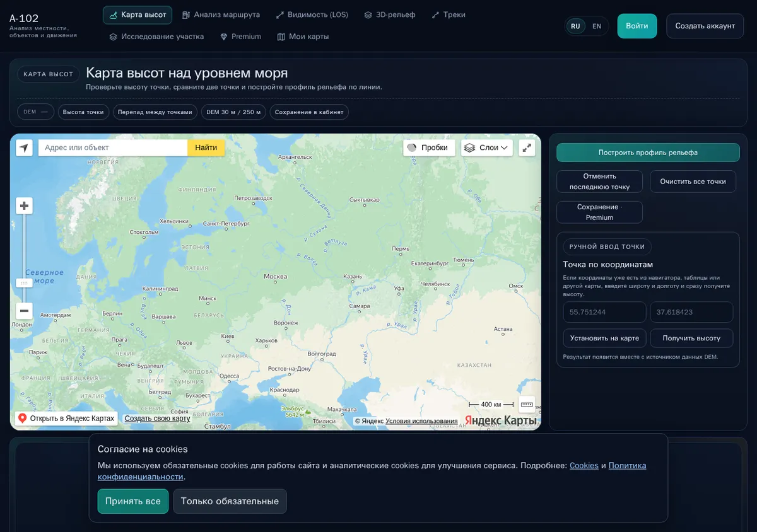757x532 pixels.
Task: Click the Premium diamond icon in navigation
Action: coord(223,37)
